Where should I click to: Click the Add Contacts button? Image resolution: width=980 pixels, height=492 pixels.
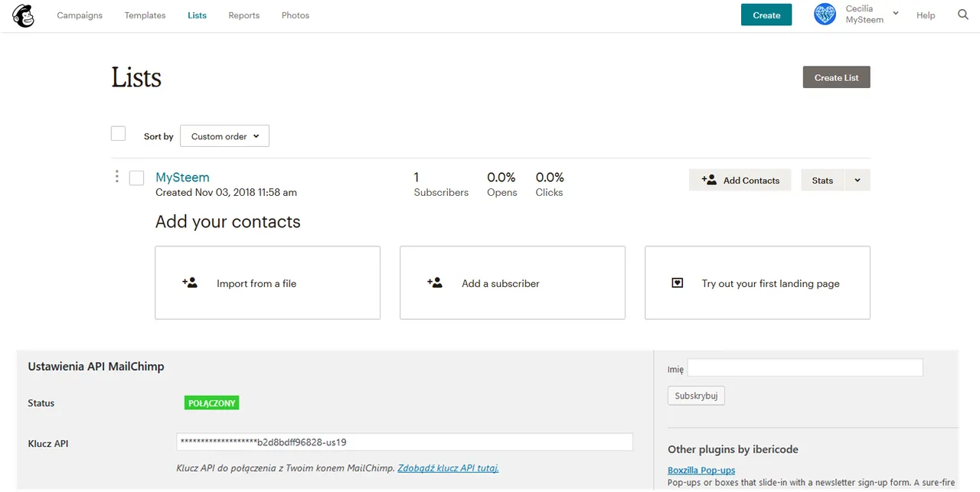pos(740,180)
